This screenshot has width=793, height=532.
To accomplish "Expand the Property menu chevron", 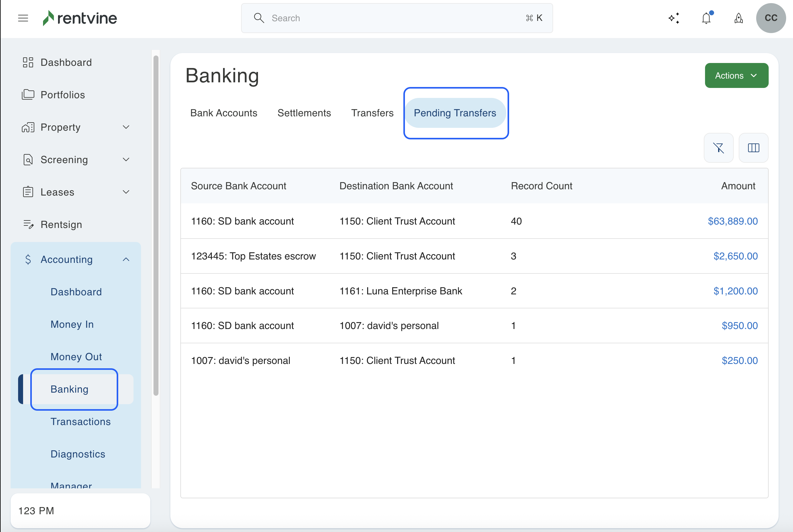I will click(126, 127).
